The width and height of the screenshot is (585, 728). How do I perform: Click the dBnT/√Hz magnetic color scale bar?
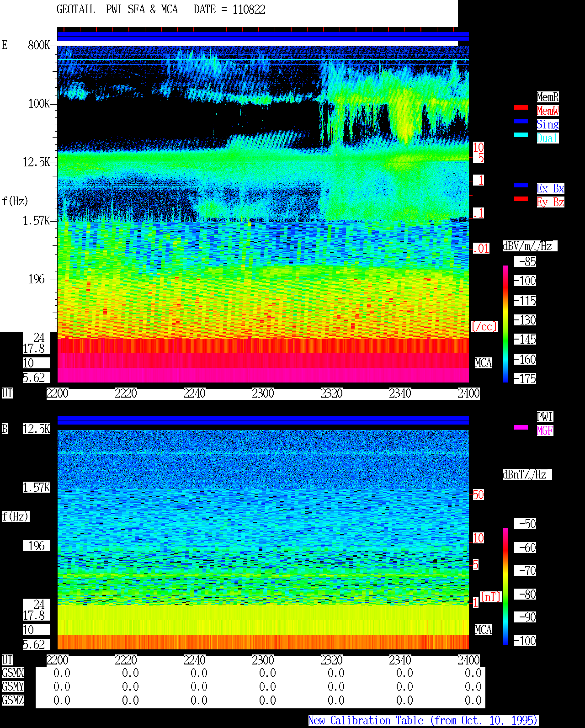click(x=505, y=586)
